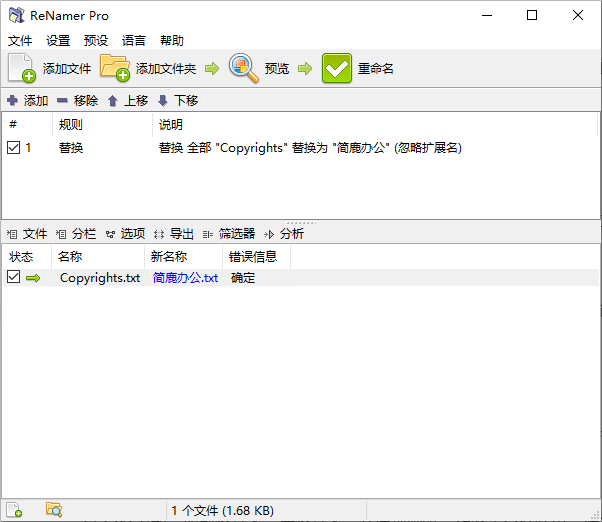Uncheck the Copyrights.txt file checkbox

[x=13, y=277]
